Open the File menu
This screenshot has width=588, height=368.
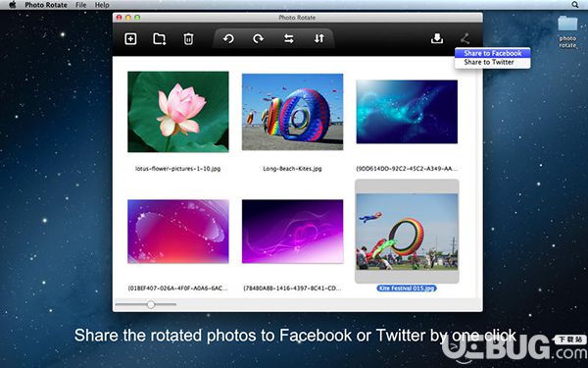80,5
